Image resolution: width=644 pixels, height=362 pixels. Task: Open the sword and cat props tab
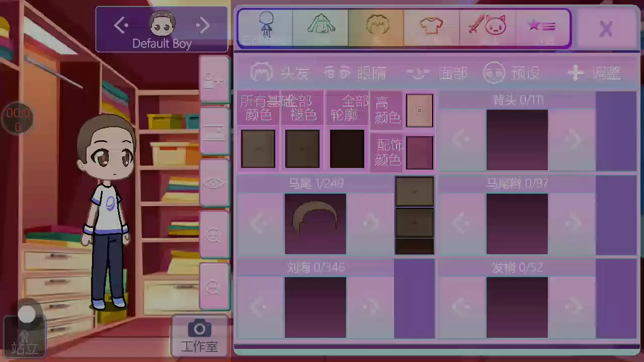point(487,28)
